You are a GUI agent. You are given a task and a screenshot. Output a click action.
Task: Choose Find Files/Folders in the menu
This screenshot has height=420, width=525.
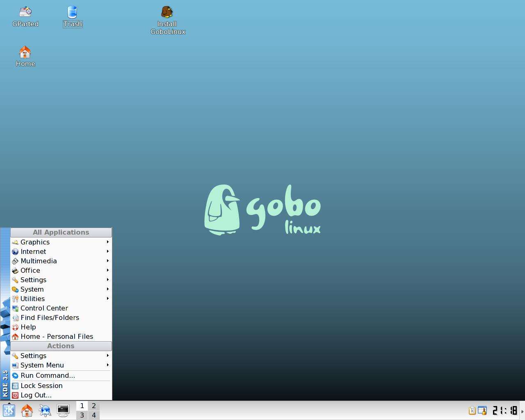61,317
